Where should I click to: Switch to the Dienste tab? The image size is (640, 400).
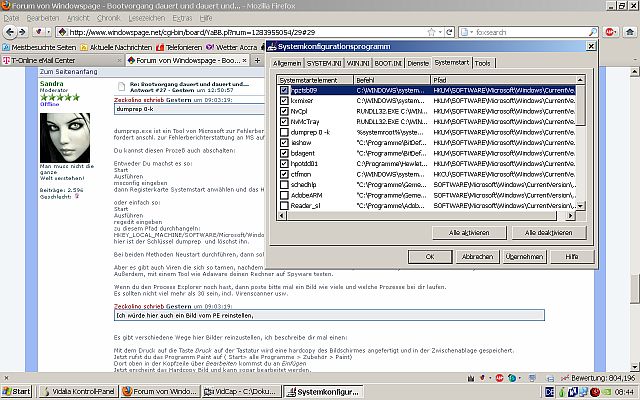coord(418,63)
